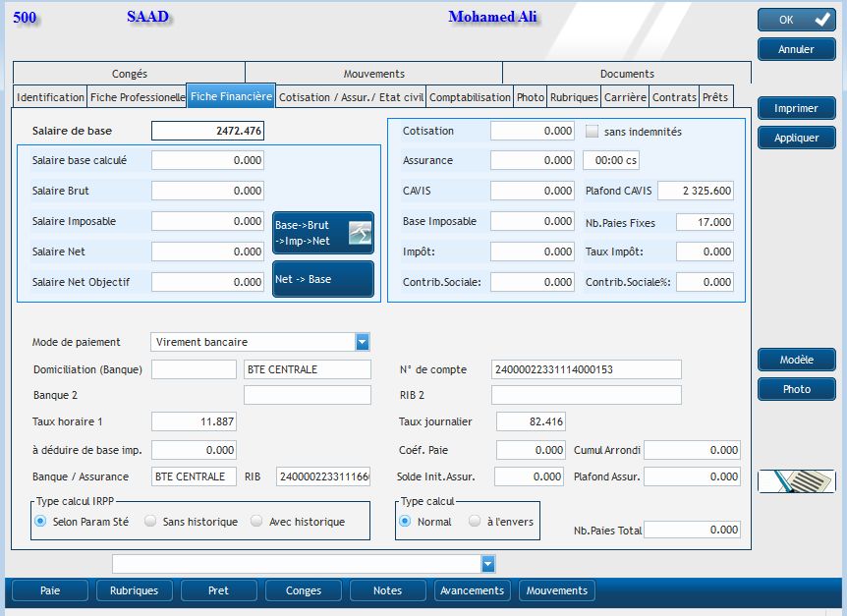Click the Modèle button
Screen dimensions: 847x616
click(x=796, y=360)
